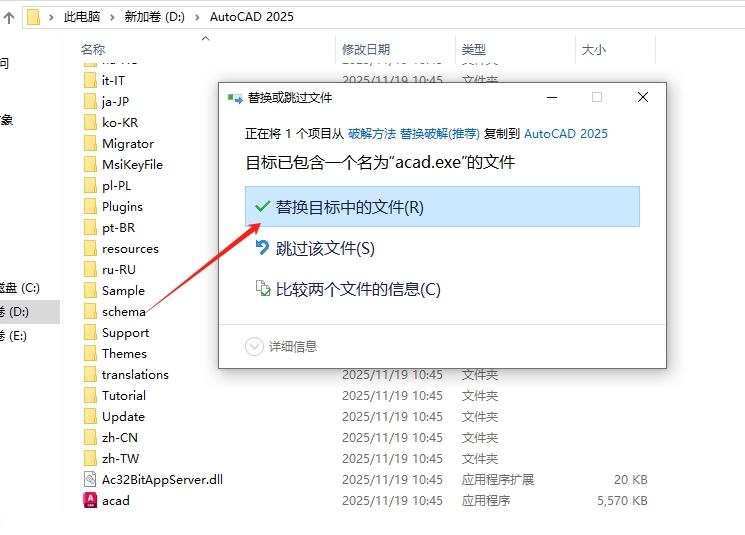
Task: Open the AutoCAD 2025 destination link
Action: pyautogui.click(x=566, y=134)
